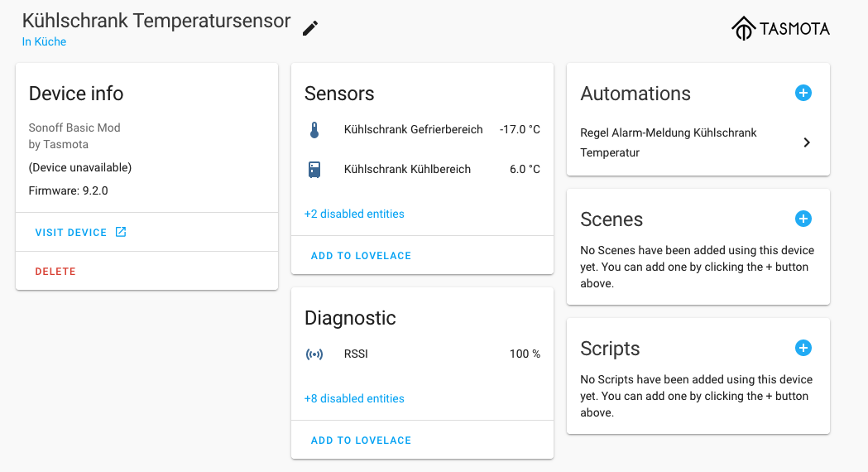The width and height of the screenshot is (868, 472).
Task: Click the external link icon beside Visit Device
Action: click(x=121, y=232)
